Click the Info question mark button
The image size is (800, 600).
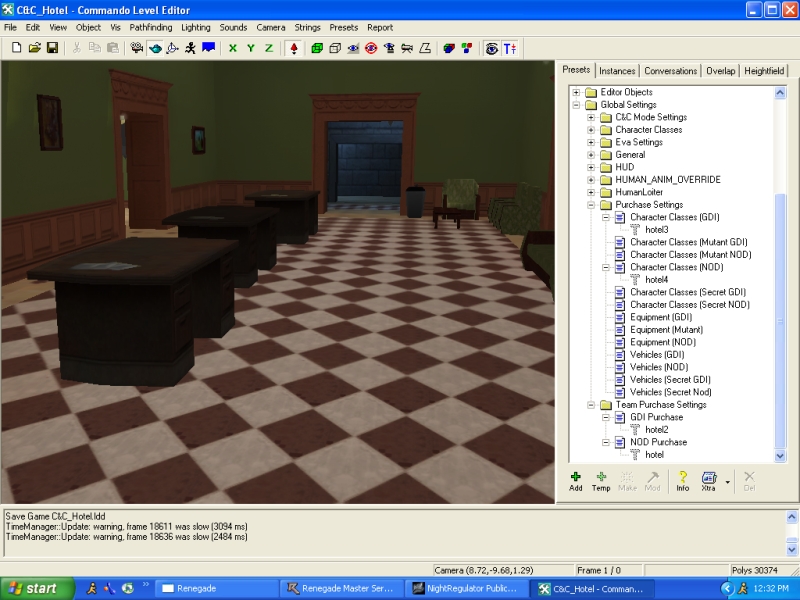pos(683,481)
